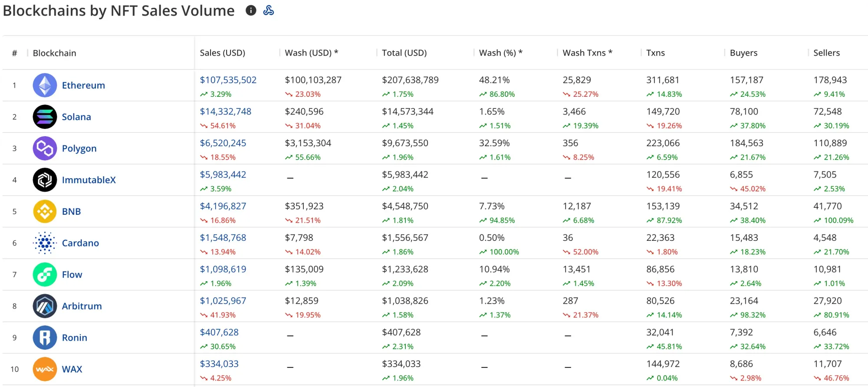This screenshot has width=868, height=387.
Task: Open the Flow blockchain link
Action: pyautogui.click(x=72, y=275)
